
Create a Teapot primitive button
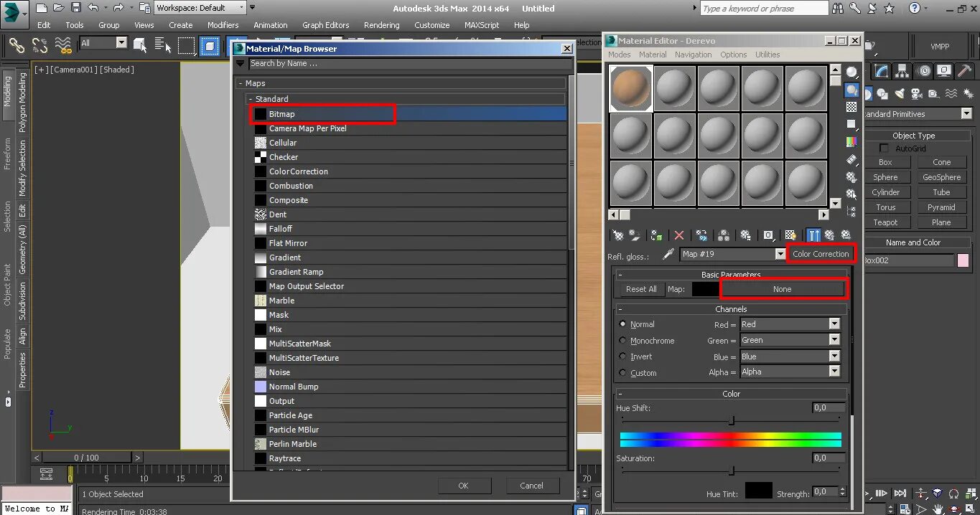(x=885, y=222)
